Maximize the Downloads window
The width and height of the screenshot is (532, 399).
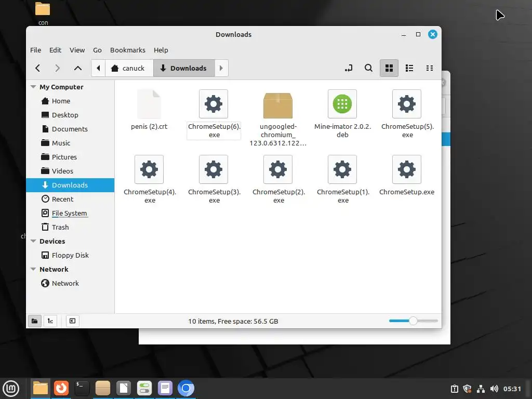point(418,34)
